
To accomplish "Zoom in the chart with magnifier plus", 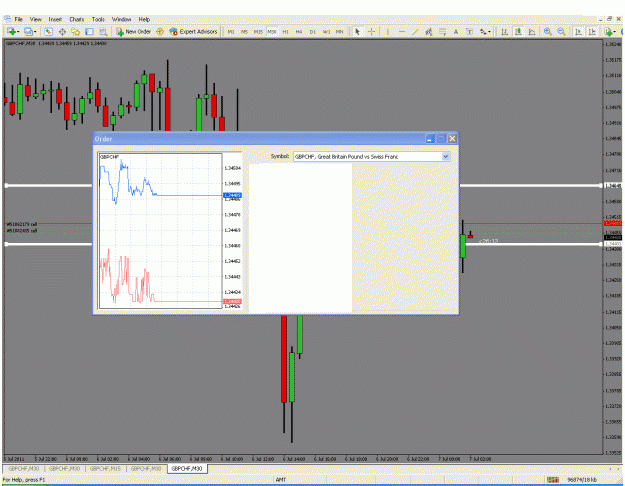I will (548, 31).
